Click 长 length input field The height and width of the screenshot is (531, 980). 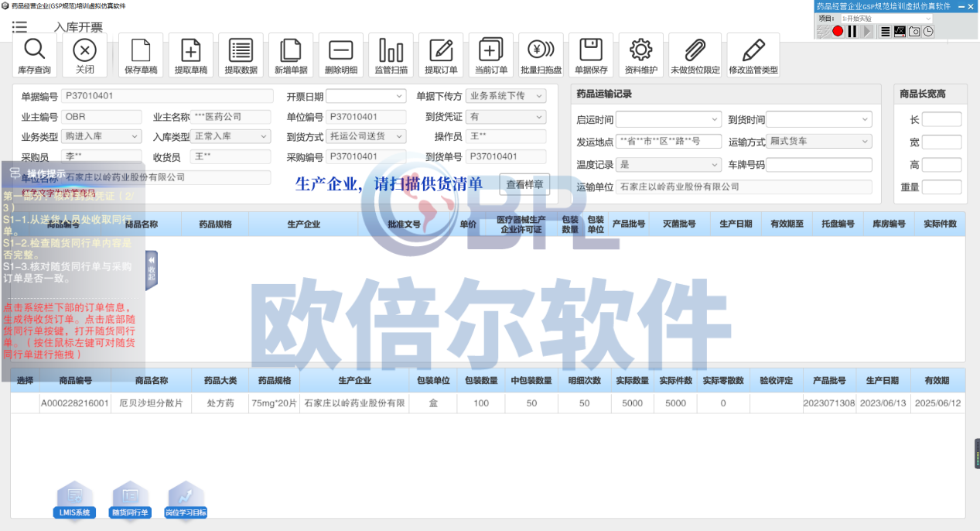point(941,120)
